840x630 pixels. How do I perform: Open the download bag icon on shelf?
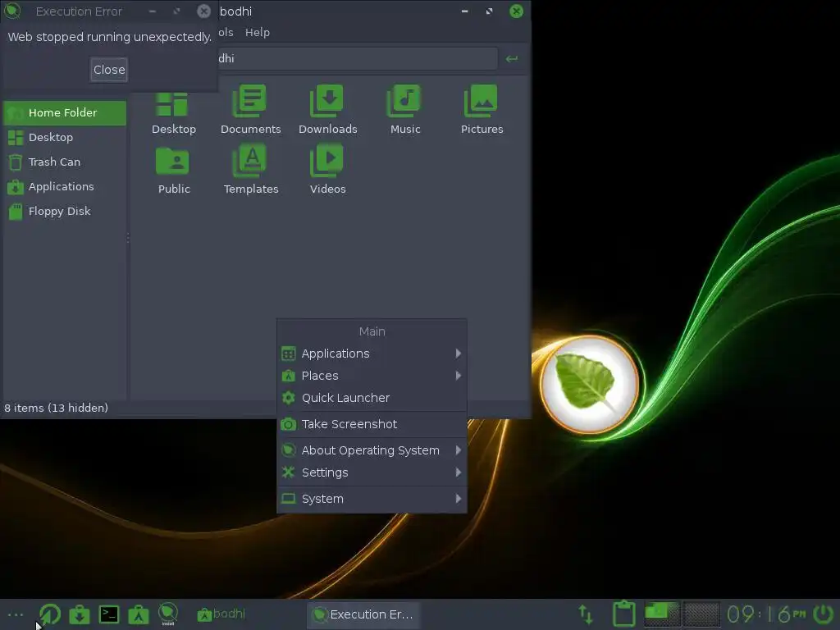(x=80, y=614)
